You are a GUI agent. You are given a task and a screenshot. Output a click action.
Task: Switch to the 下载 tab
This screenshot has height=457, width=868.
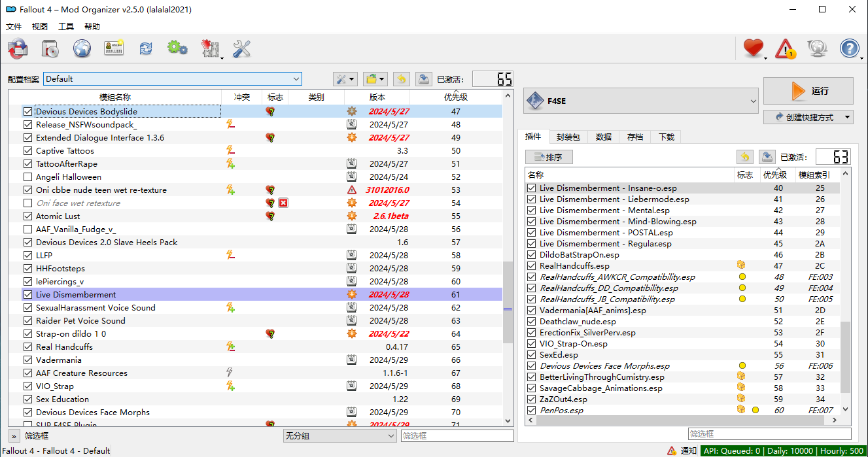point(667,137)
